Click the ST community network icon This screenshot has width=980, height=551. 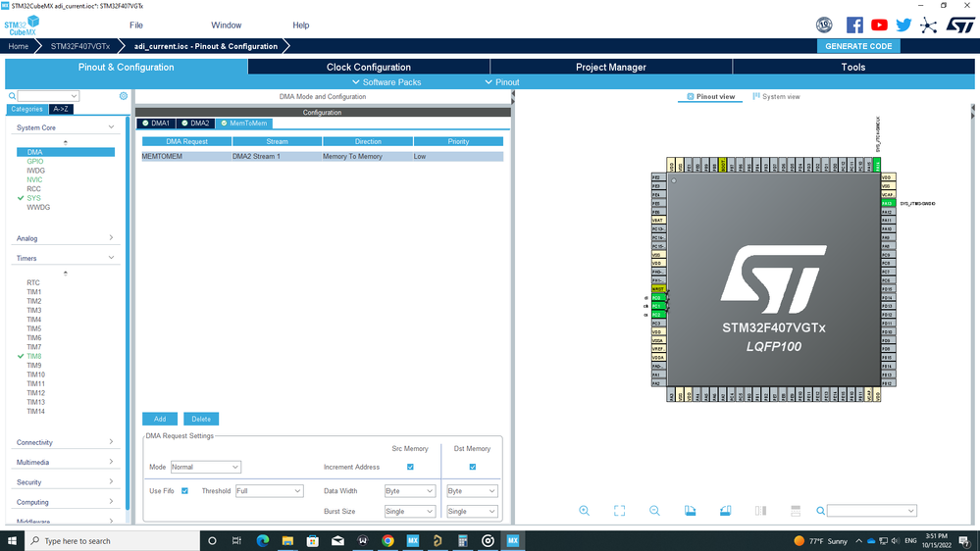coord(928,25)
